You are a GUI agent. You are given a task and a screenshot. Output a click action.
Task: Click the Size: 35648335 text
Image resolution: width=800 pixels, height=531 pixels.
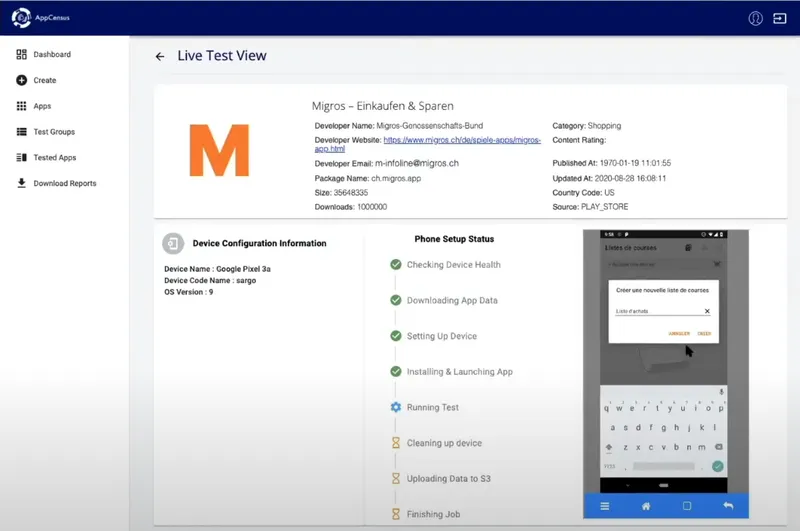pyautogui.click(x=341, y=193)
